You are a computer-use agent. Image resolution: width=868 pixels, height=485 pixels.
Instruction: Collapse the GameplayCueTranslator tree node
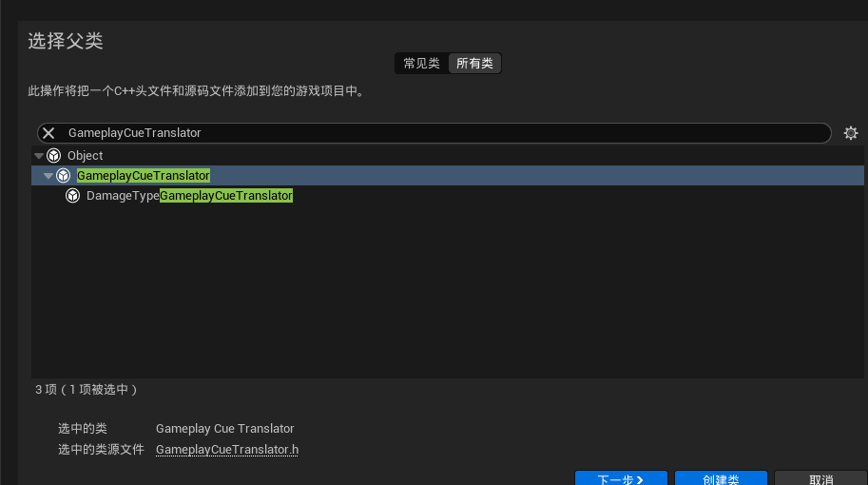[48, 176]
